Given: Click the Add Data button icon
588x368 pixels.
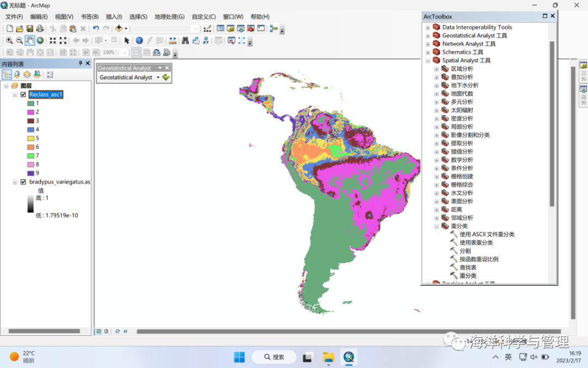Looking at the screenshot, I should (x=119, y=28).
